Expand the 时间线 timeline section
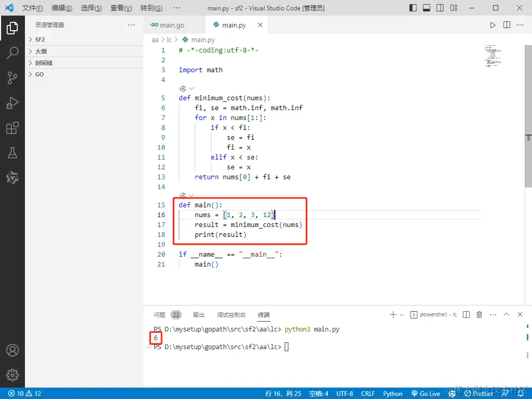This screenshot has height=399, width=532. click(x=84, y=63)
